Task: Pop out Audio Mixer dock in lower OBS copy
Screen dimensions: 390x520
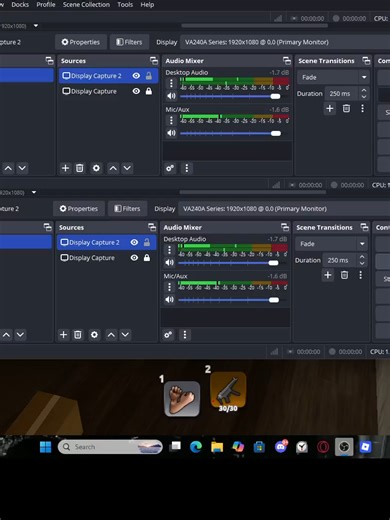Action: pos(285,227)
